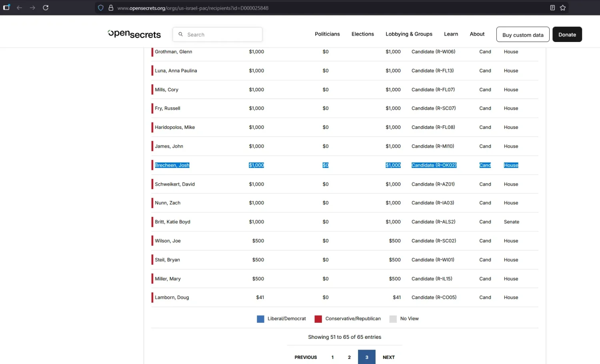The width and height of the screenshot is (600, 364).
Task: Open the Politicians menu
Action: coord(327,34)
